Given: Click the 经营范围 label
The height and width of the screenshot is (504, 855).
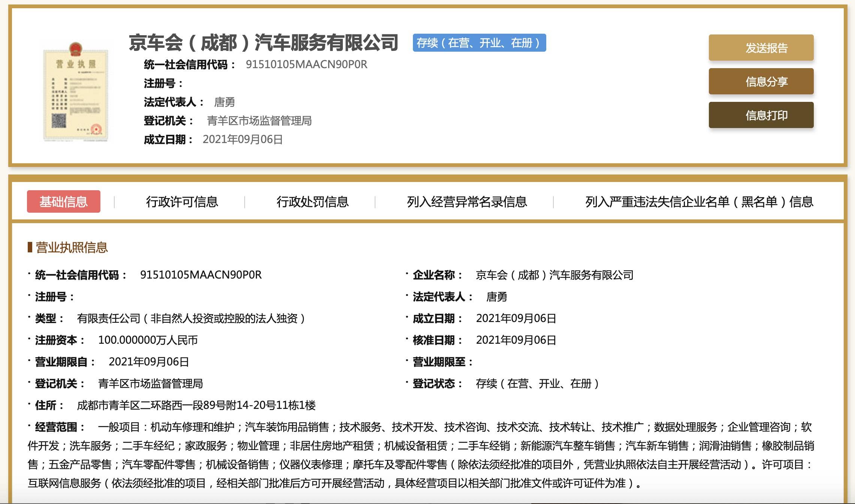Looking at the screenshot, I should click(60, 427).
